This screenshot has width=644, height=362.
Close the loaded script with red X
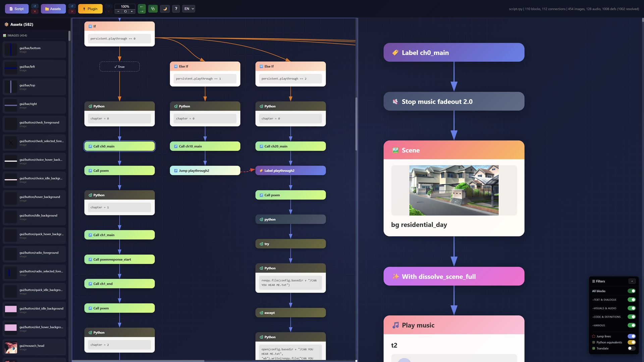(35, 11)
